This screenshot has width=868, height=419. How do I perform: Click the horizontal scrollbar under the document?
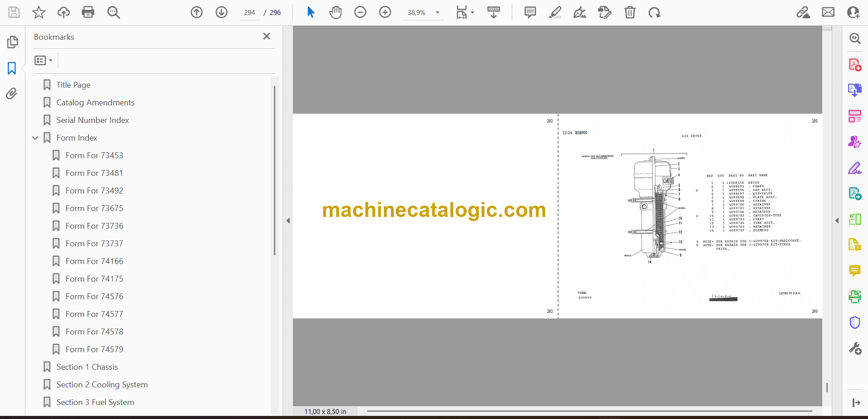589,411
